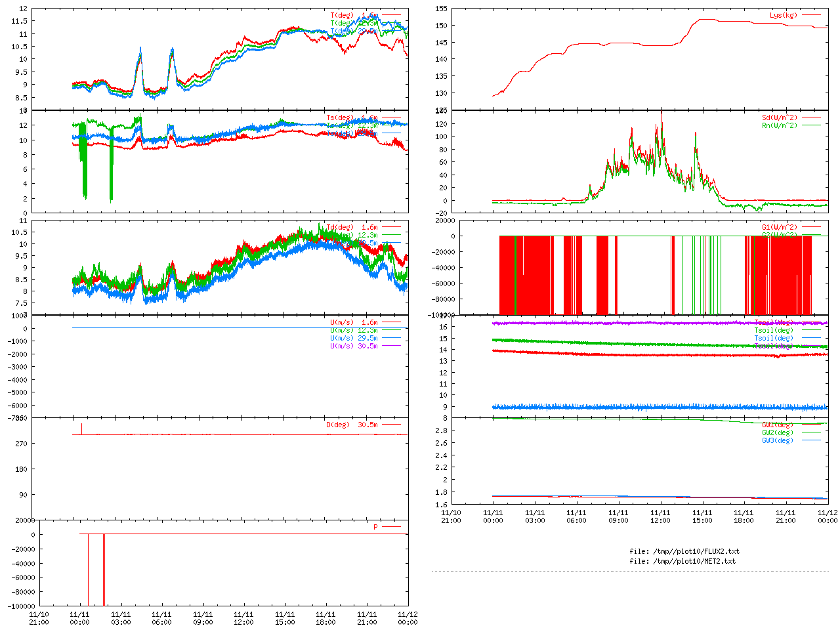
Task: Click the '-5000' tick on U(m/s) plot
Action: 18,392
